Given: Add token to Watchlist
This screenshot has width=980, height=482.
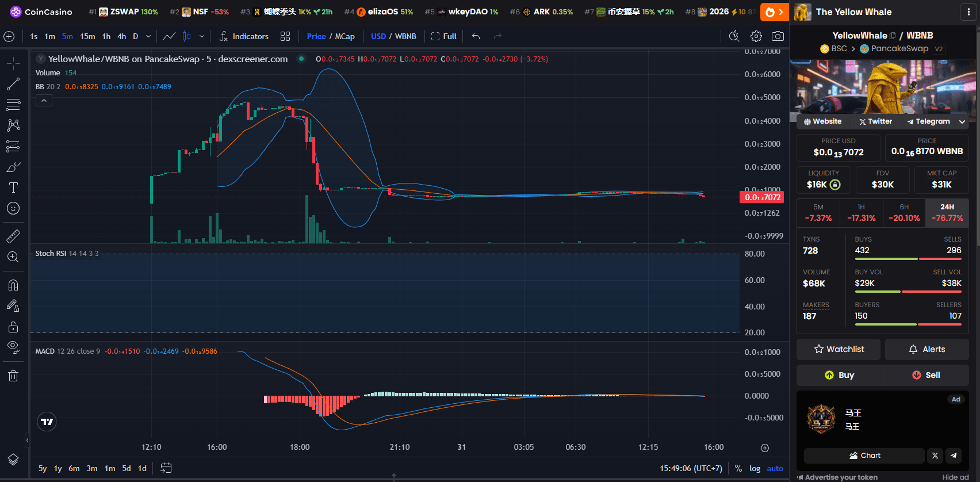Looking at the screenshot, I should point(839,349).
